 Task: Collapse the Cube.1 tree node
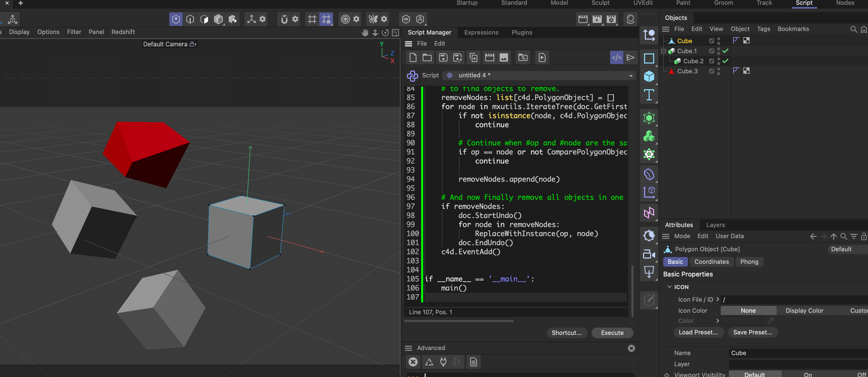[663, 51]
